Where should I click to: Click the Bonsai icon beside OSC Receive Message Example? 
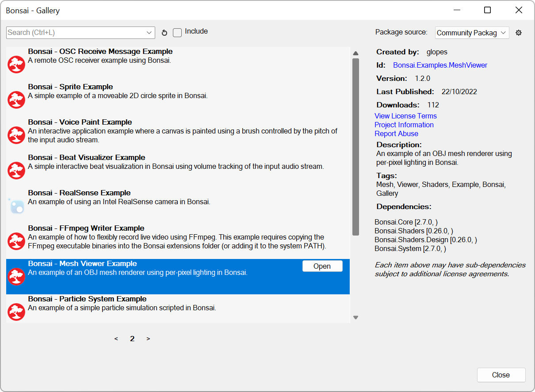point(16,65)
